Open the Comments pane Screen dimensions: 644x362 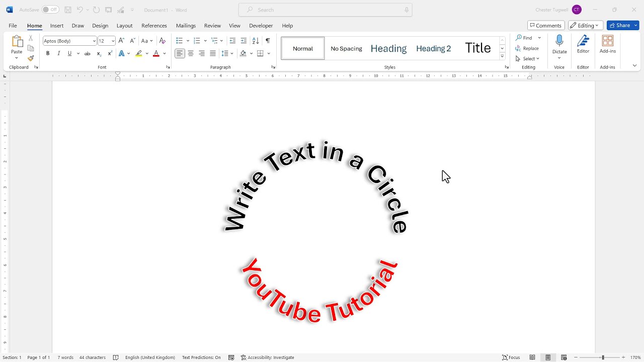coord(546,26)
